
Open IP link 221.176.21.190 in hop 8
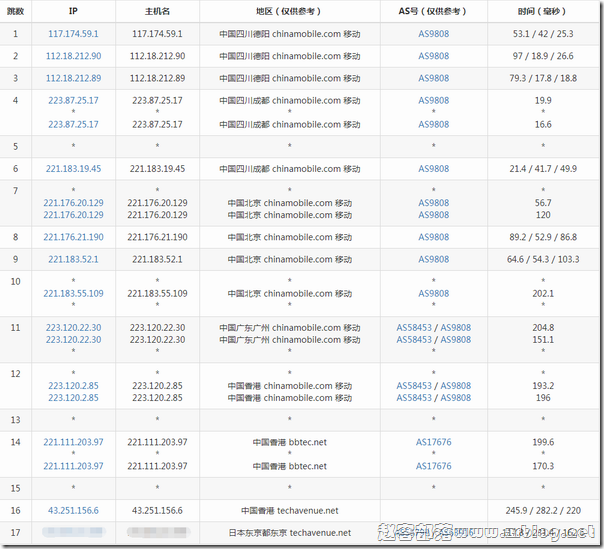[x=73, y=237]
